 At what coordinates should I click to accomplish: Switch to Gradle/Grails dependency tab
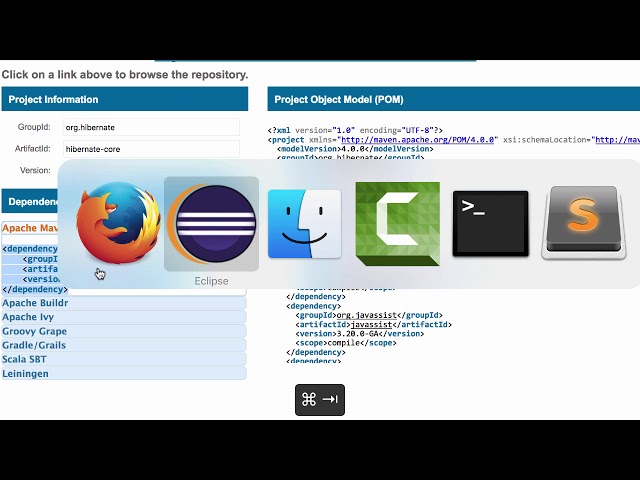pos(124,345)
